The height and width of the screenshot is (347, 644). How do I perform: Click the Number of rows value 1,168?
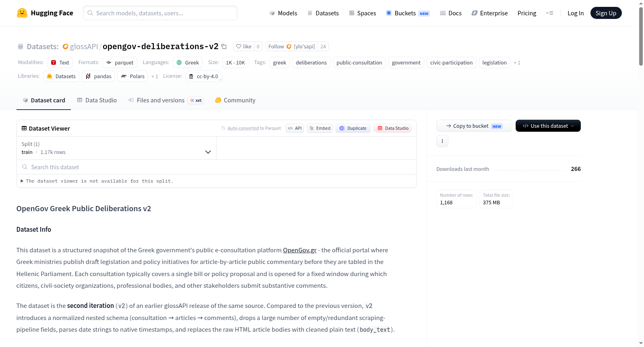point(446,202)
